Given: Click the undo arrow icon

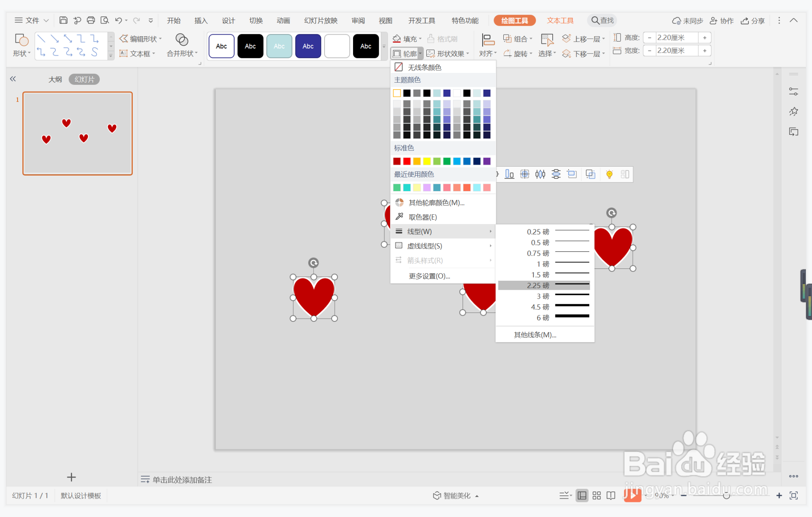Looking at the screenshot, I should click(x=119, y=20).
